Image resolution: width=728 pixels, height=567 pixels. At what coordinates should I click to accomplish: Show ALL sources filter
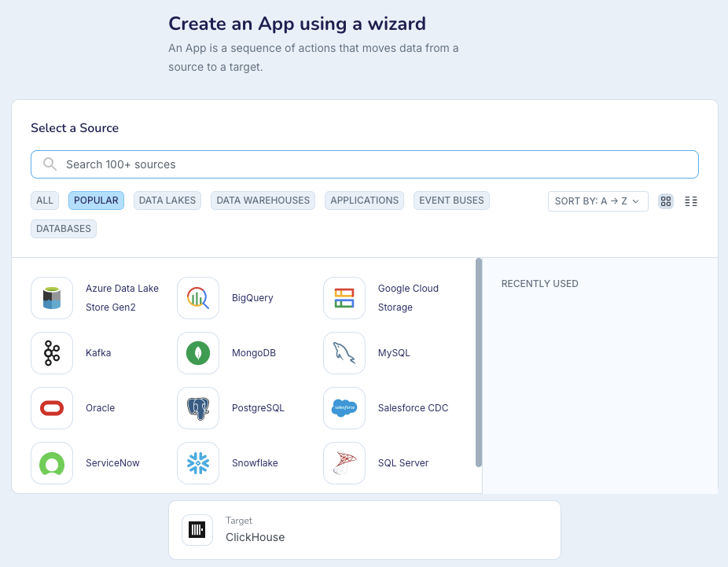click(45, 201)
